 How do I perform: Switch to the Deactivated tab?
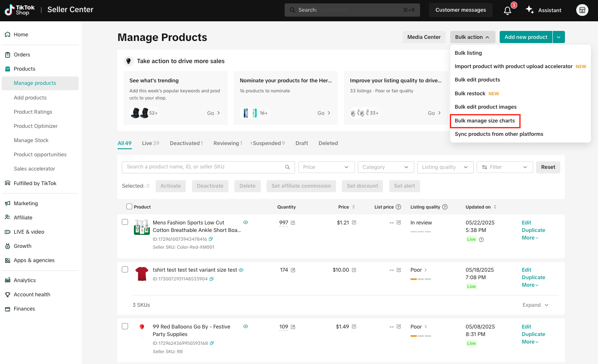pyautogui.click(x=186, y=143)
